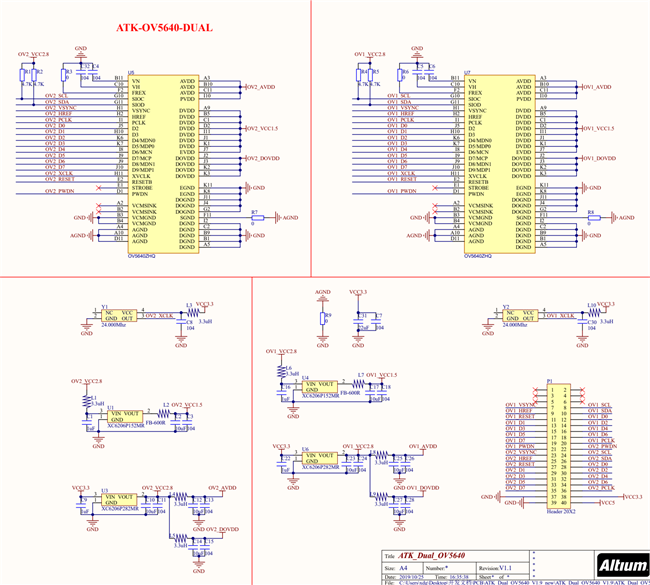Click the OV2_AVDD port beside U5's AVDD pins
Viewport: 650px width, 585px height.
click(260, 87)
